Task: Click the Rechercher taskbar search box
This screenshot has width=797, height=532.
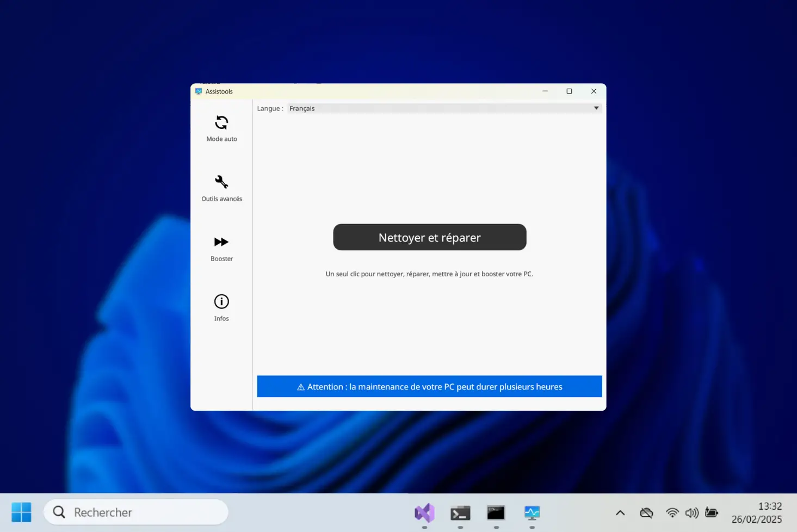Action: pos(136,512)
